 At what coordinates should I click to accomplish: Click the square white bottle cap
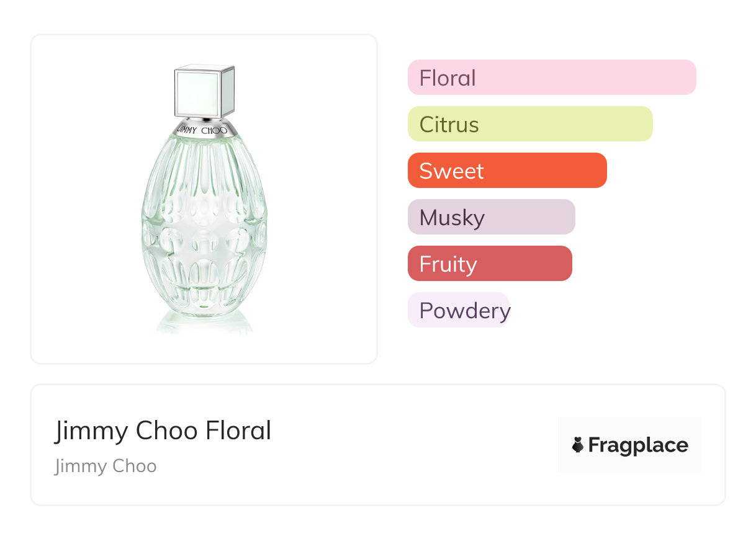tap(204, 91)
